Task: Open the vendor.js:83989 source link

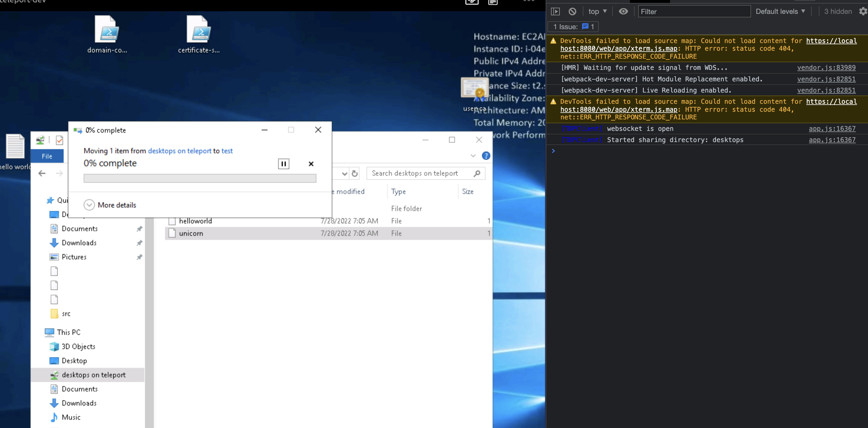Action: pyautogui.click(x=826, y=68)
